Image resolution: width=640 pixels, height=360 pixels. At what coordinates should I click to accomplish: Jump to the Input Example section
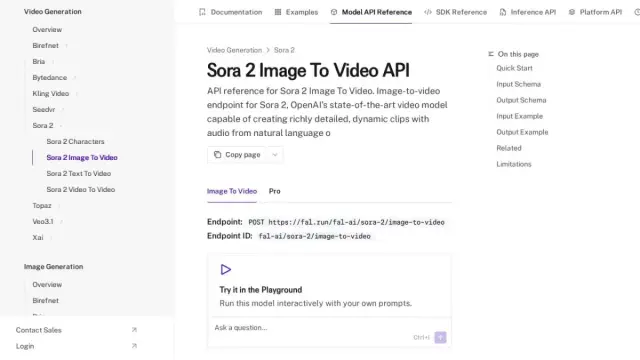click(520, 116)
